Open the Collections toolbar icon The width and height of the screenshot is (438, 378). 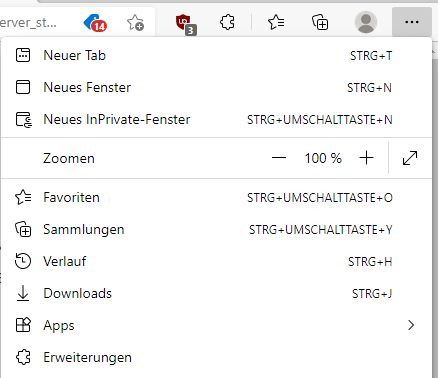coord(320,23)
